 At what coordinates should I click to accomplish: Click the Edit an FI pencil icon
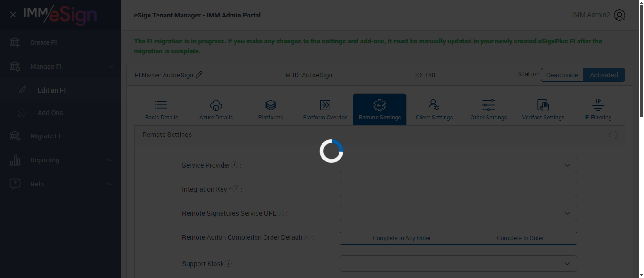pyautogui.click(x=23, y=90)
